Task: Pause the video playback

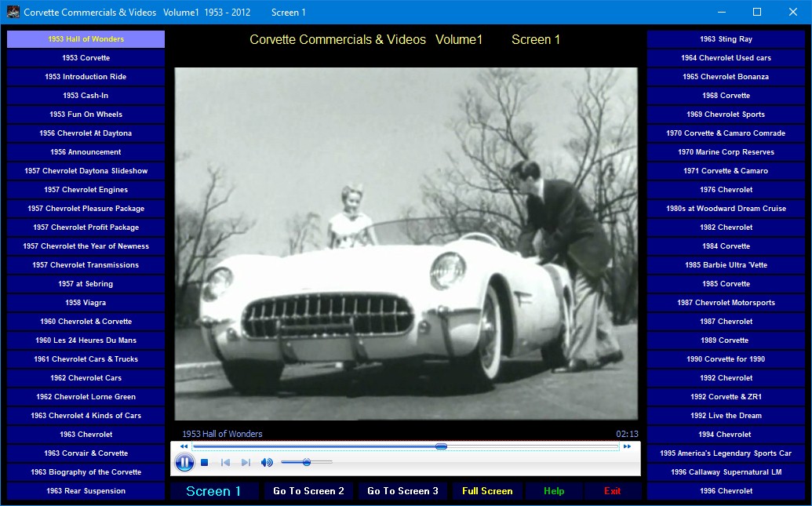Action: [184, 462]
